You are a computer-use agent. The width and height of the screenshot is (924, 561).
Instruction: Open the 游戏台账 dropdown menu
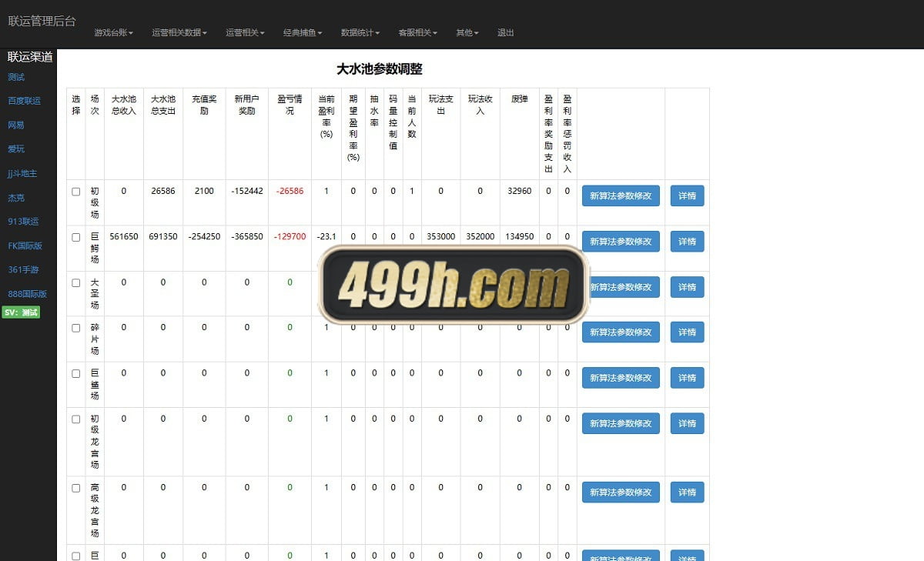113,33
